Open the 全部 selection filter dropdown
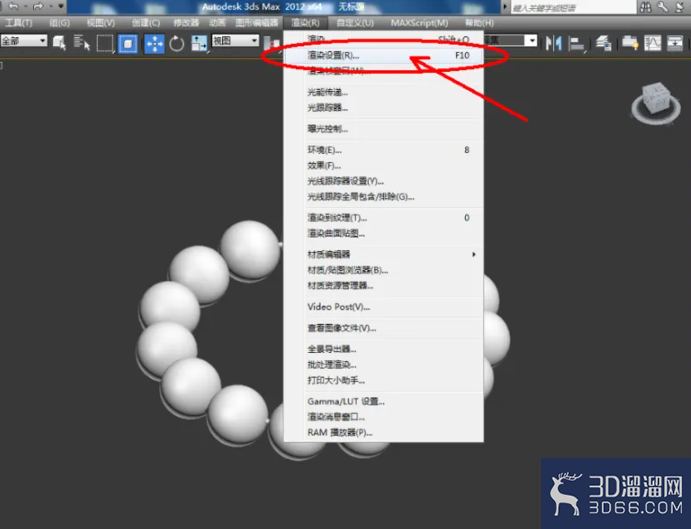Screen dimensions: 691x529 [23, 41]
